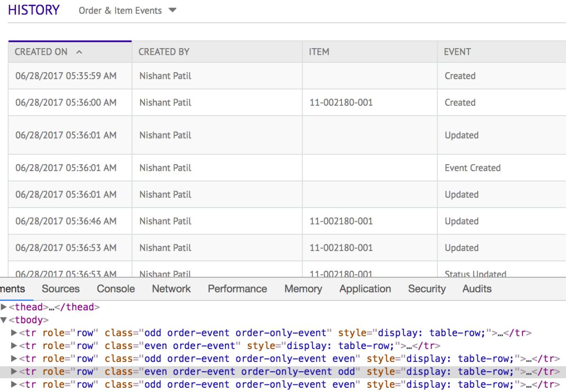The width and height of the screenshot is (566, 392).
Task: Expand the thead element node
Action: 4,307
